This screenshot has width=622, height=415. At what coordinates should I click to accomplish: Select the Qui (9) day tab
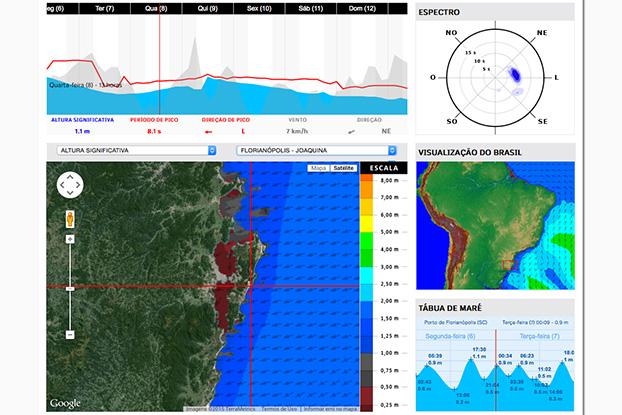208,8
